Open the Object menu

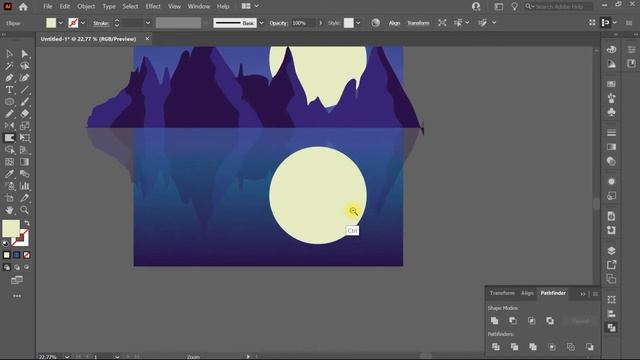coord(86,6)
